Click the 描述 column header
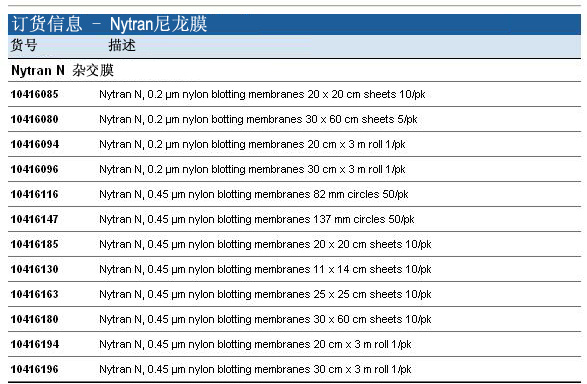Image resolution: width=587 pixels, height=384 pixels. click(122, 45)
